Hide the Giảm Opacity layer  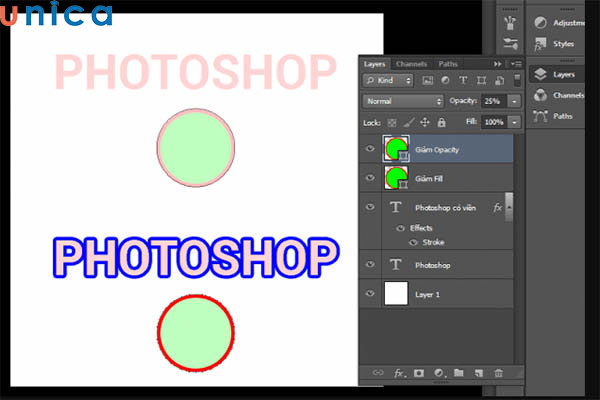(370, 149)
